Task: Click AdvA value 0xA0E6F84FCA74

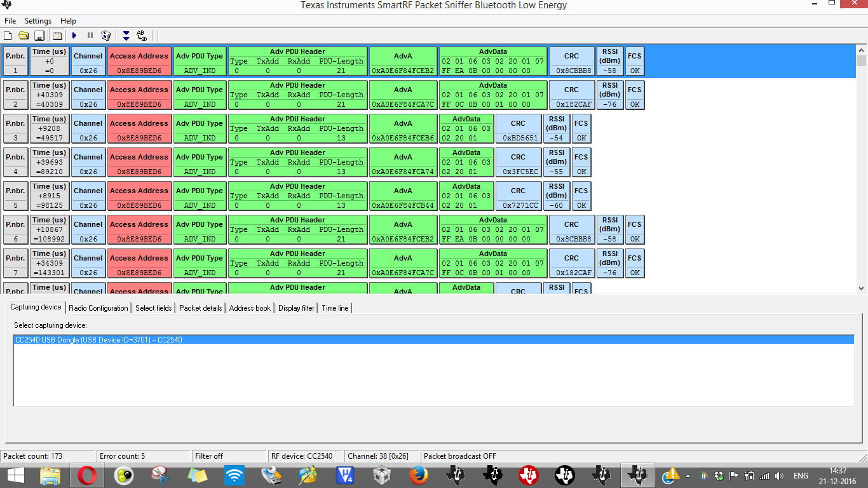Action: [x=403, y=172]
